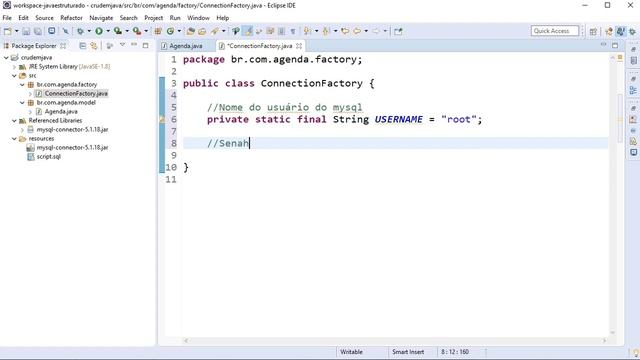Toggle Show Whitespace Characters icon
Viewport: 640px width, 360px height.
(x=293, y=31)
